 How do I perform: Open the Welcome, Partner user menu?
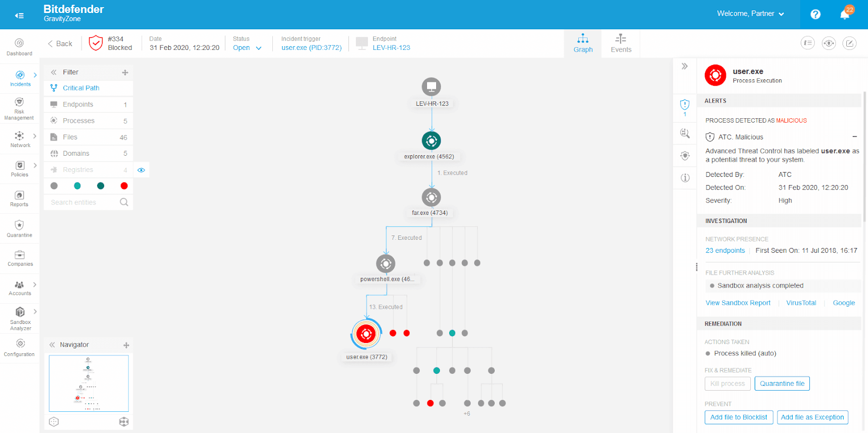750,14
